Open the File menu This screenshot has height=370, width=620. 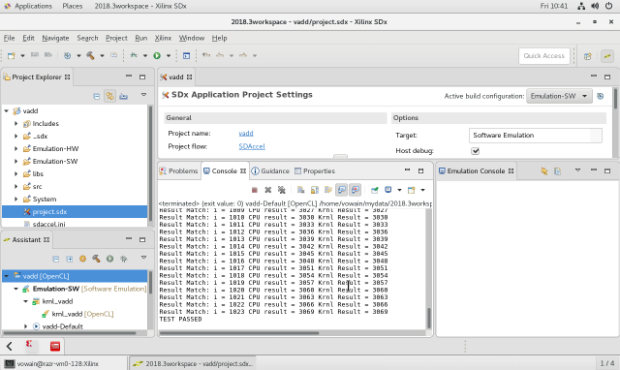9,38
